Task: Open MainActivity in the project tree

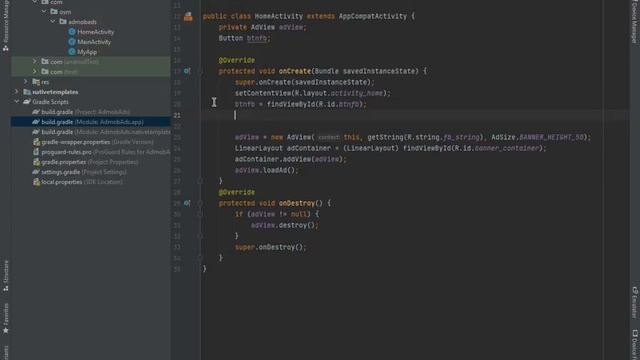Action: 94,42
